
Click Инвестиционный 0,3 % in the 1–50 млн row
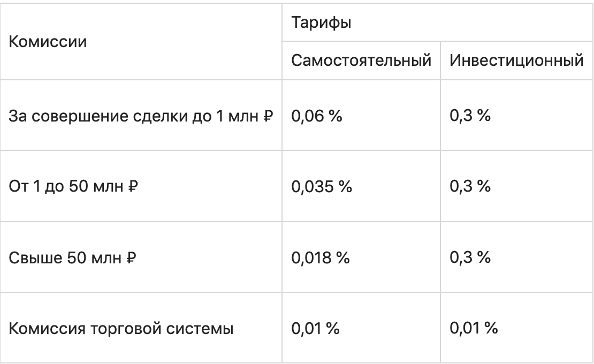point(470,187)
